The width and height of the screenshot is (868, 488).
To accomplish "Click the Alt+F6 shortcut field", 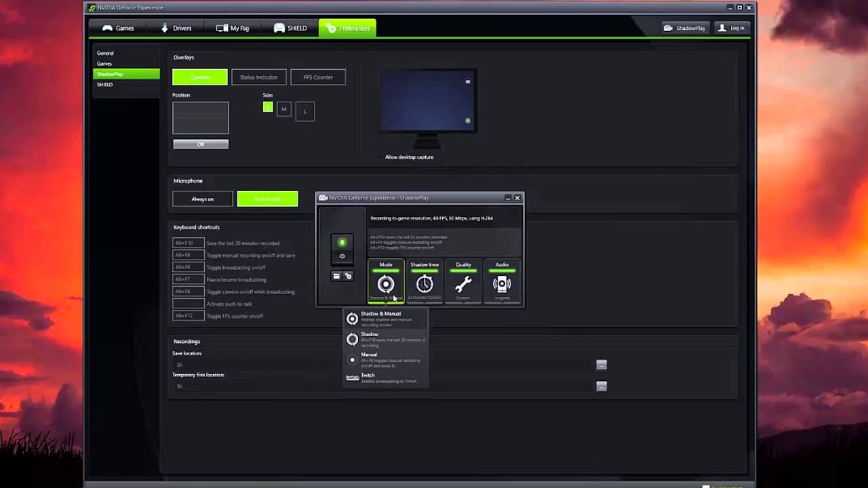I will 188,292.
